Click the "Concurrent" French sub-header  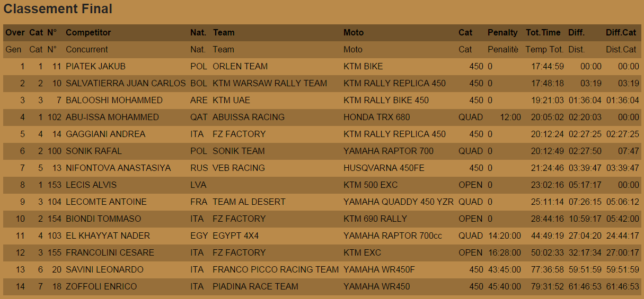pyautogui.click(x=86, y=49)
